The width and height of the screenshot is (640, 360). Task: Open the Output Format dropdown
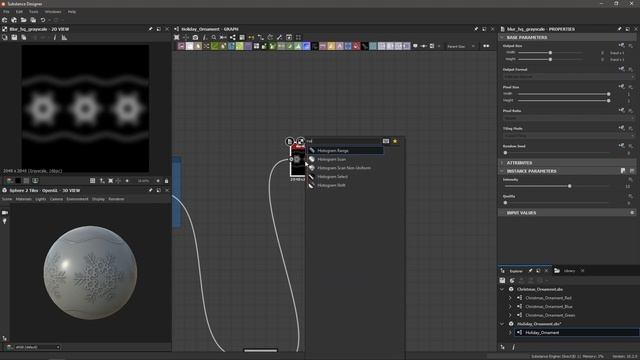pos(569,76)
